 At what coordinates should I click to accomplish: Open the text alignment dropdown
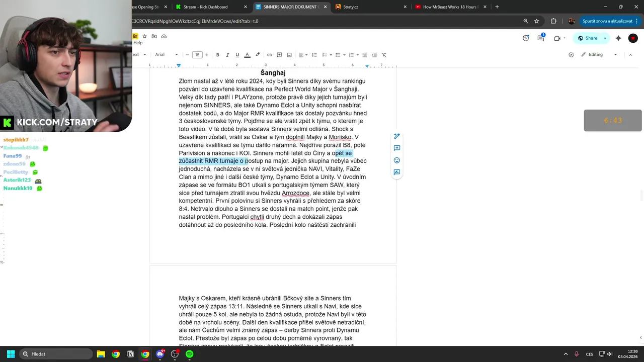303,55
